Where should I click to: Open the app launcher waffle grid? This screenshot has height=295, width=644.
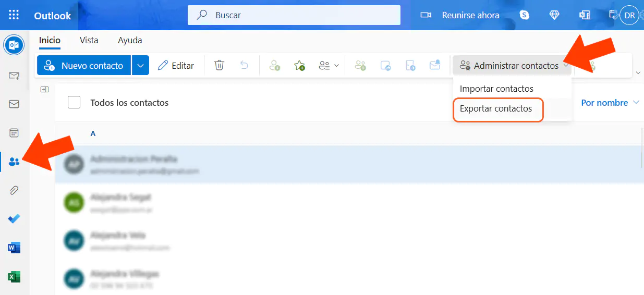[x=14, y=15]
